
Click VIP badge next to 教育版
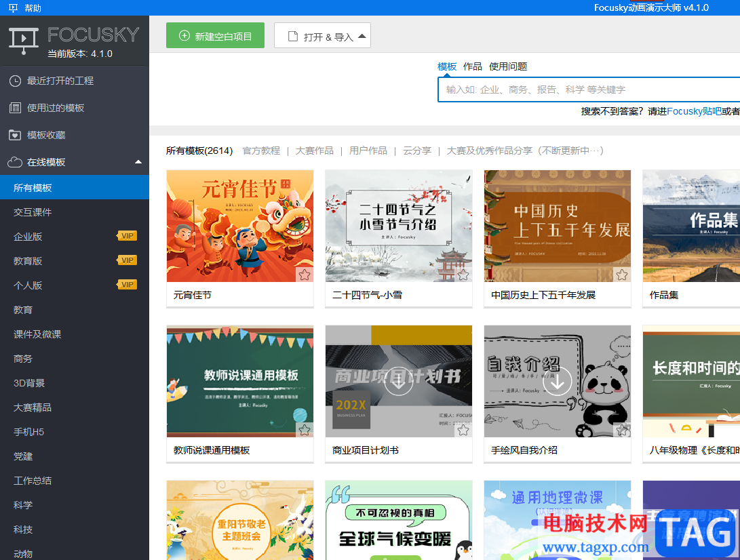[x=127, y=260]
